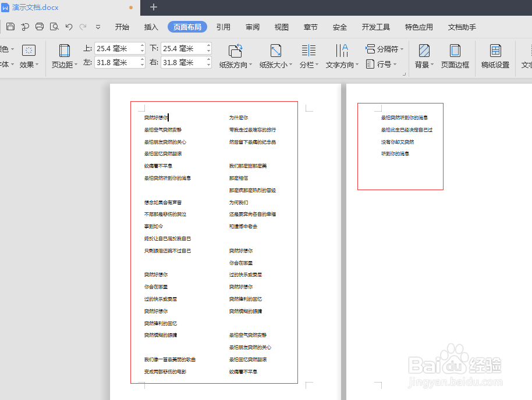Open the 特色应用 tab
The height and width of the screenshot is (400, 532).
click(x=418, y=27)
